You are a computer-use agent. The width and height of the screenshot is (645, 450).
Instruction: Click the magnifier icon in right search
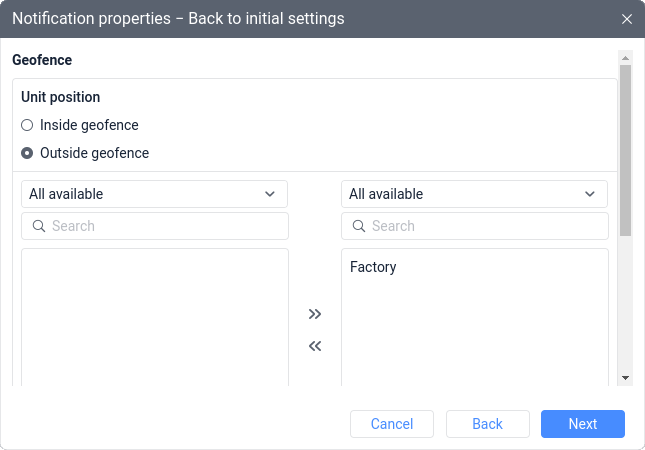[x=359, y=226]
